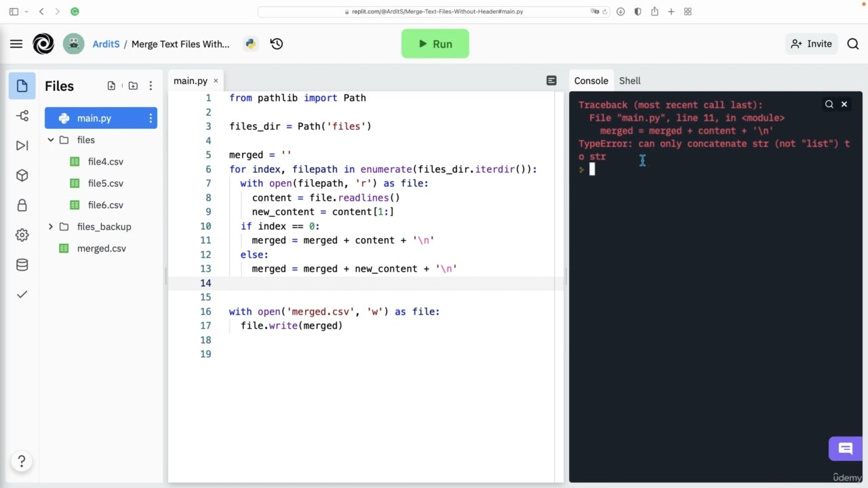Go back in the browser
Screen dimensions: 868x488
click(41, 12)
